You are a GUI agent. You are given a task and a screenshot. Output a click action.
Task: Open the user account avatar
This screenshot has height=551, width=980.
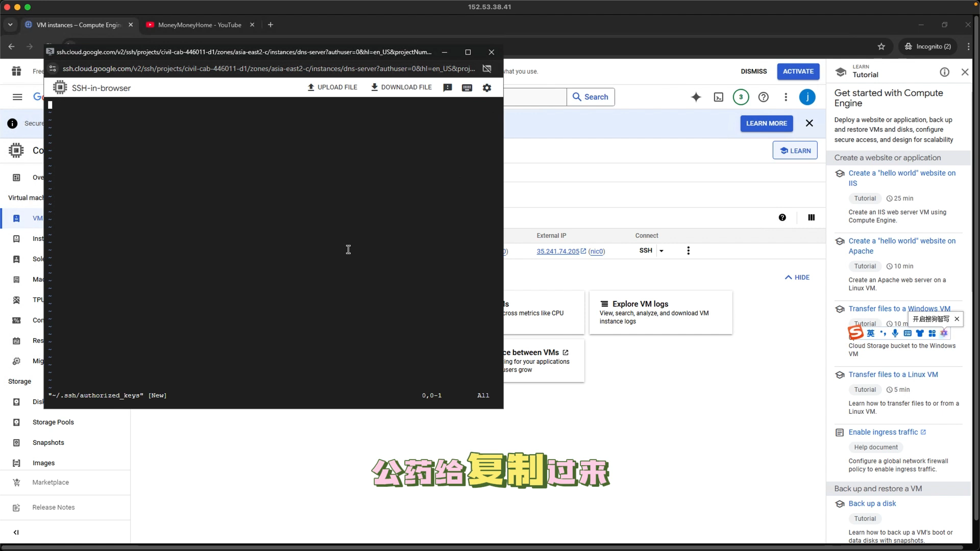pyautogui.click(x=807, y=97)
